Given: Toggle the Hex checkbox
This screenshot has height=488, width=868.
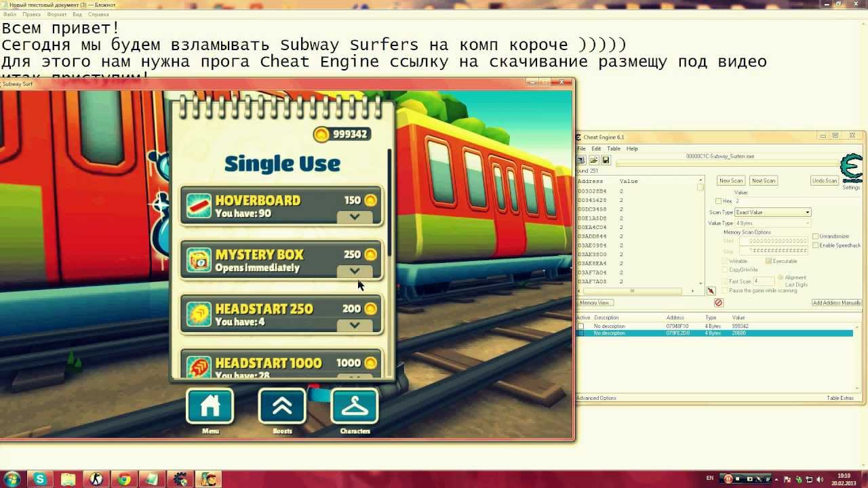Looking at the screenshot, I should [x=719, y=201].
